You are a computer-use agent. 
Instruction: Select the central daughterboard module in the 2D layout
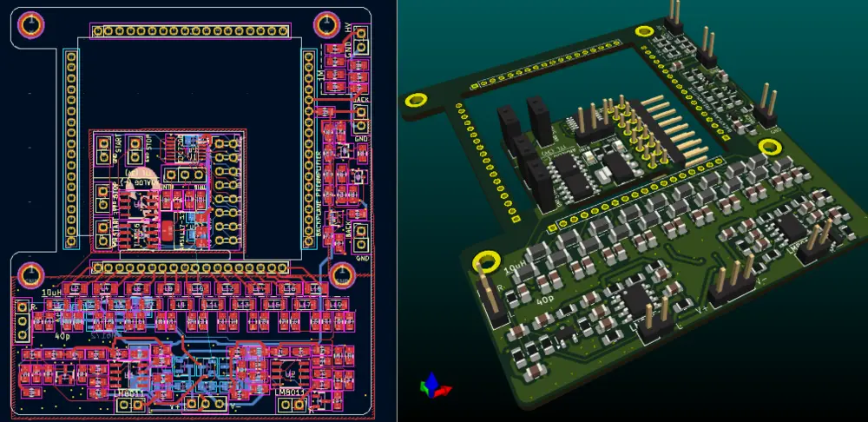(x=168, y=191)
